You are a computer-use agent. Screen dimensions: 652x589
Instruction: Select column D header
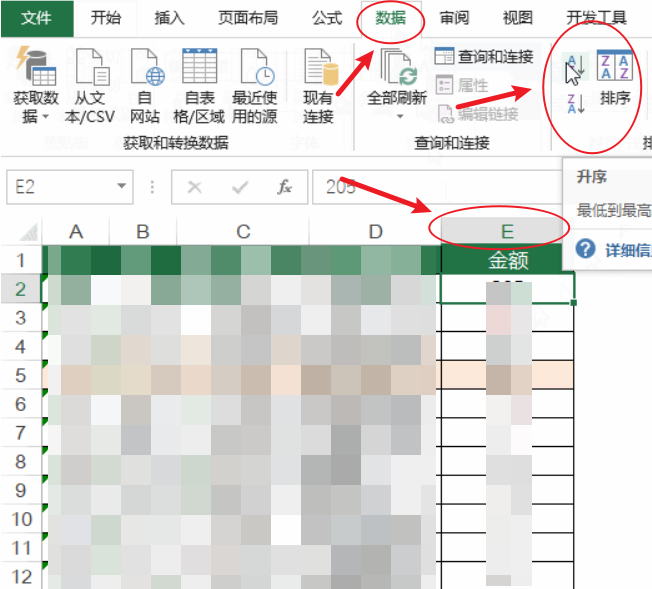pos(375,232)
